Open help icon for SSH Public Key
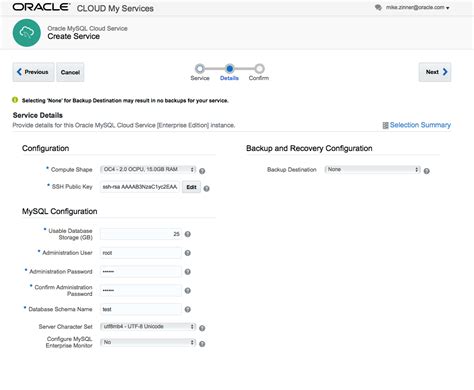Screen dimensions: 474x390 pyautogui.click(x=206, y=189)
